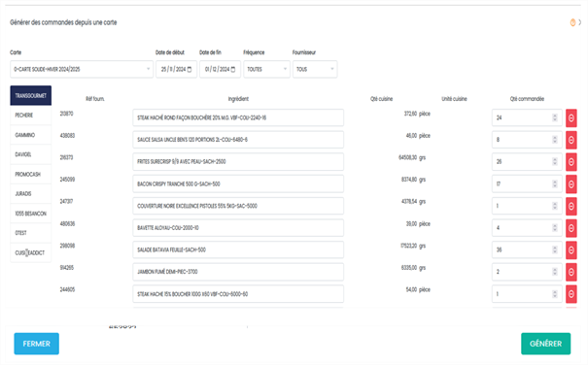
Task: Edit the Date de début field
Action: point(176,69)
